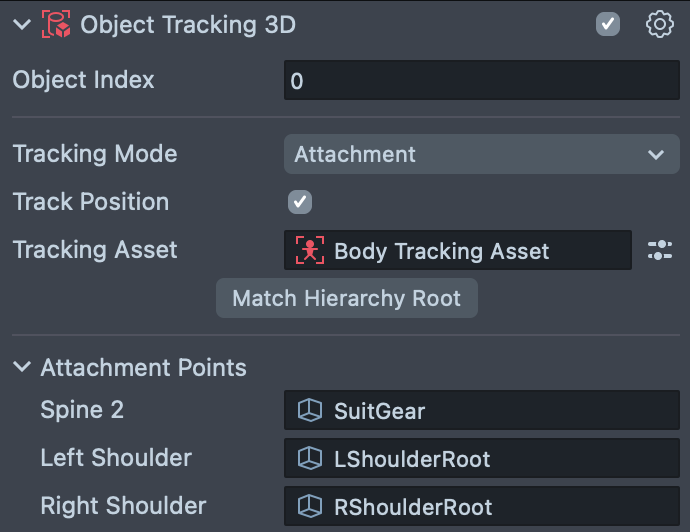This screenshot has height=532, width=690.
Task: Open the component settings gear
Action: tap(659, 25)
